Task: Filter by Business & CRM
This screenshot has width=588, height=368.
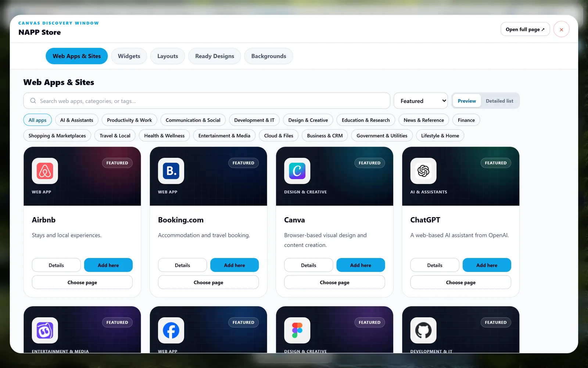Action: [325, 135]
